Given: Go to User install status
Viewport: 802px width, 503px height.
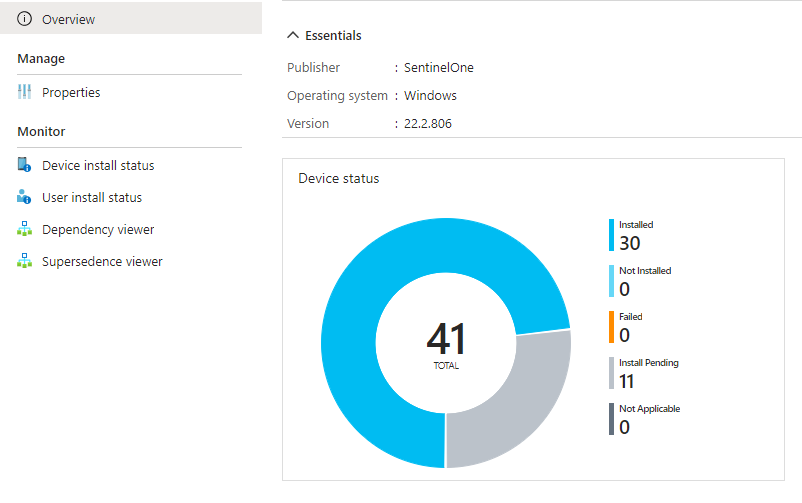Looking at the screenshot, I should coord(92,198).
